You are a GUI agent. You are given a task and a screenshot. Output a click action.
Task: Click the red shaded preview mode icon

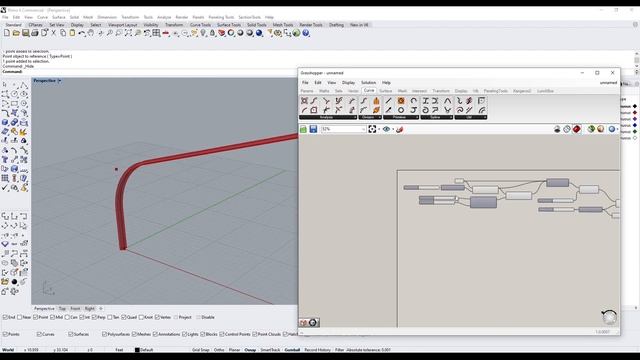tap(576, 129)
